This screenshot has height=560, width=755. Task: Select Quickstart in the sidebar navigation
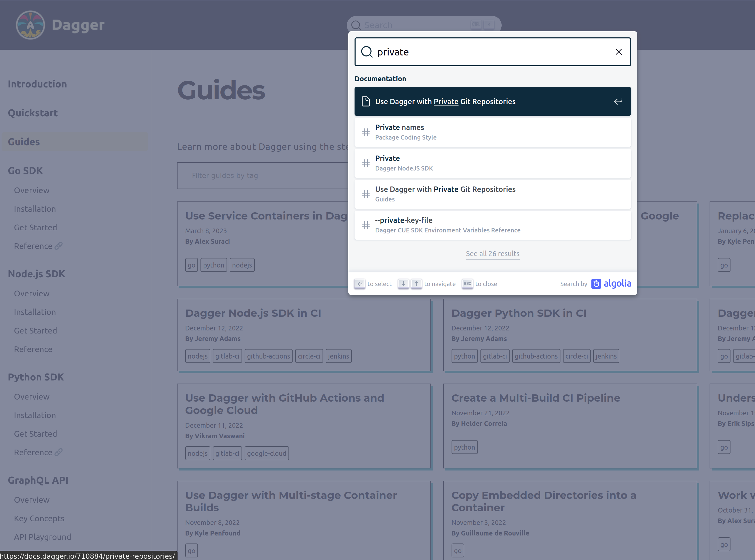(x=33, y=112)
